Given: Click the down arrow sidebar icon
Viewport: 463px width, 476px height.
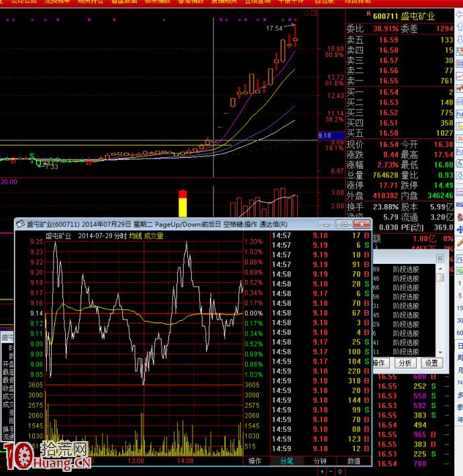Looking at the screenshot, I should point(460,39).
